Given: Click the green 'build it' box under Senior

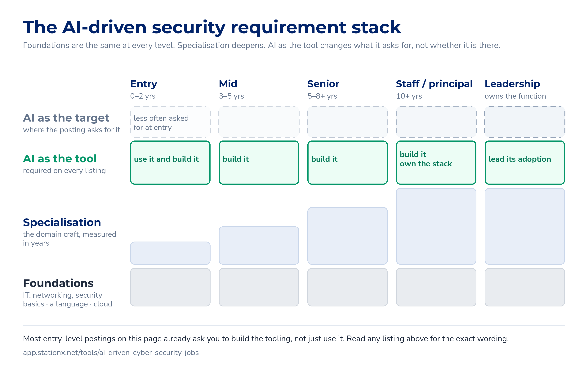Looking at the screenshot, I should click(348, 163).
